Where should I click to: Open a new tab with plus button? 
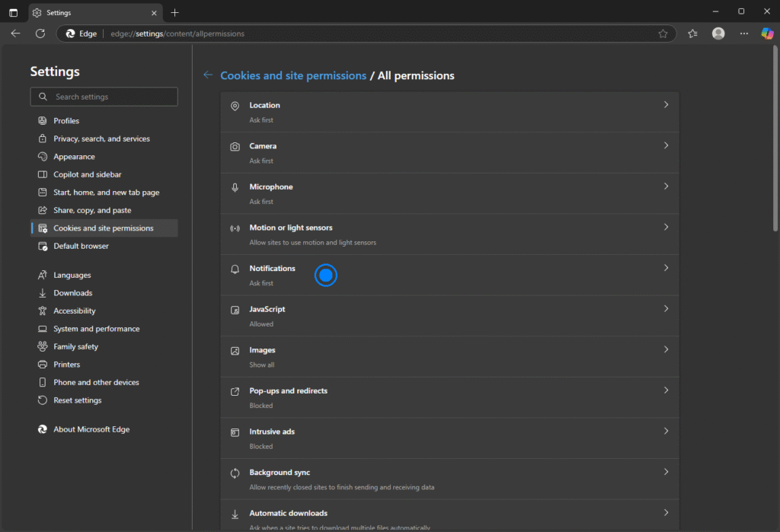[175, 12]
